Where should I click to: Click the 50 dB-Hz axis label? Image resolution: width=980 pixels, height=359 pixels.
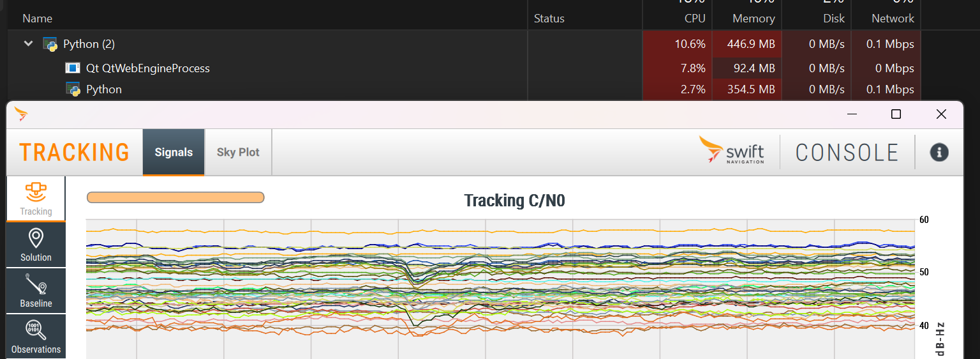[924, 272]
